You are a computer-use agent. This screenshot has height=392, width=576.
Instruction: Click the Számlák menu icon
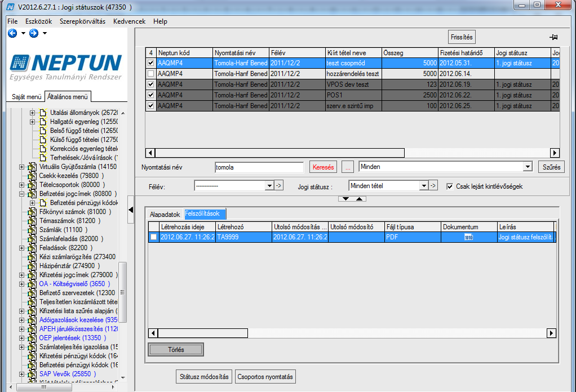pos(32,230)
